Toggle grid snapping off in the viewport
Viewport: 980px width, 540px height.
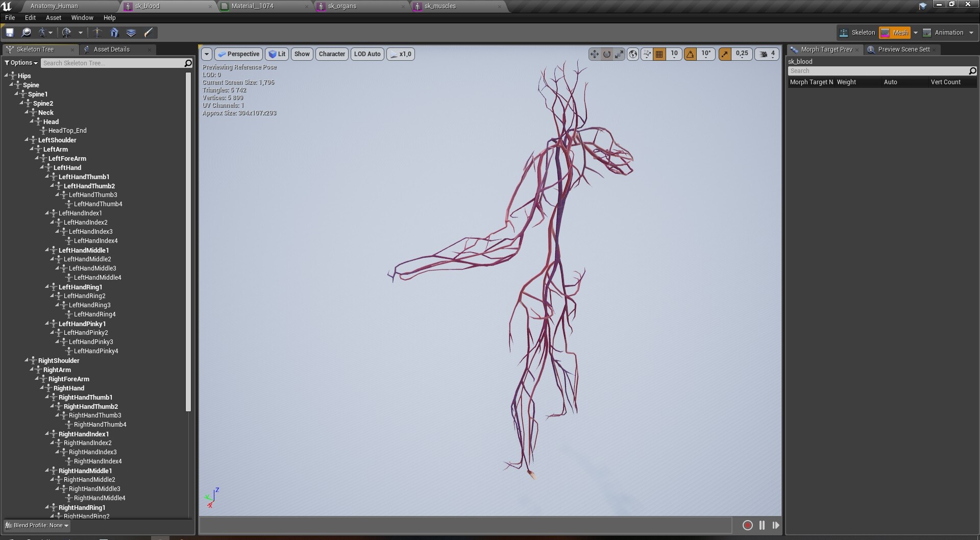(659, 54)
